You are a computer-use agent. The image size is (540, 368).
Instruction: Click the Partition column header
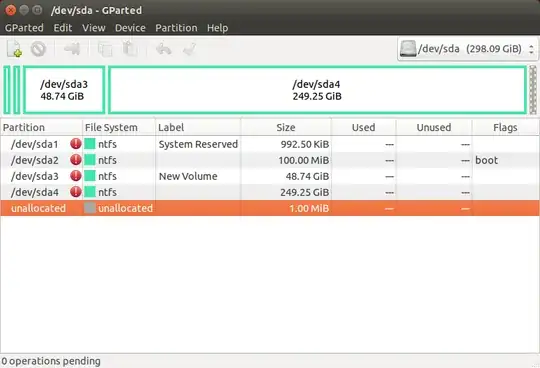(41, 127)
